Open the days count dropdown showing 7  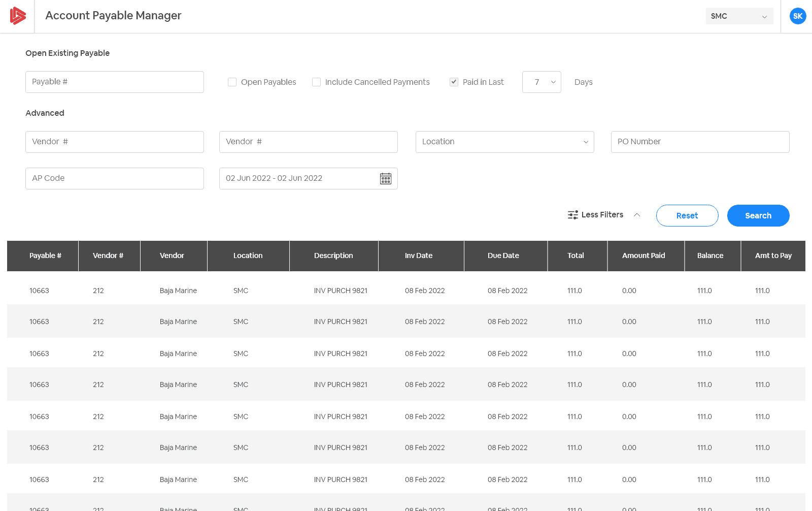pyautogui.click(x=542, y=82)
